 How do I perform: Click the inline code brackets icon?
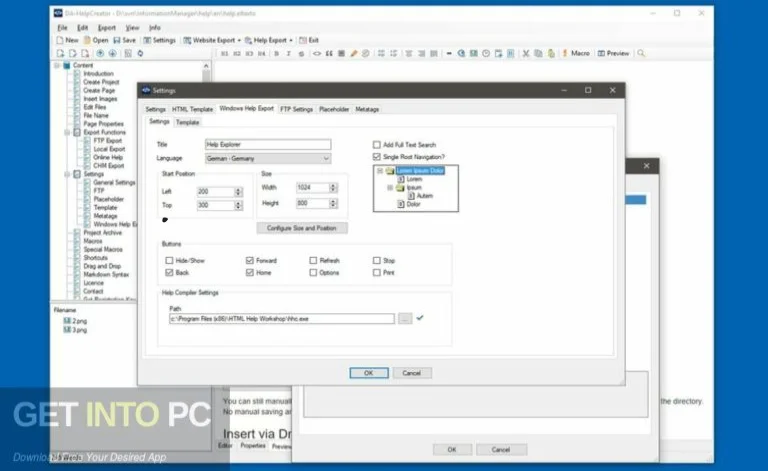[317, 53]
